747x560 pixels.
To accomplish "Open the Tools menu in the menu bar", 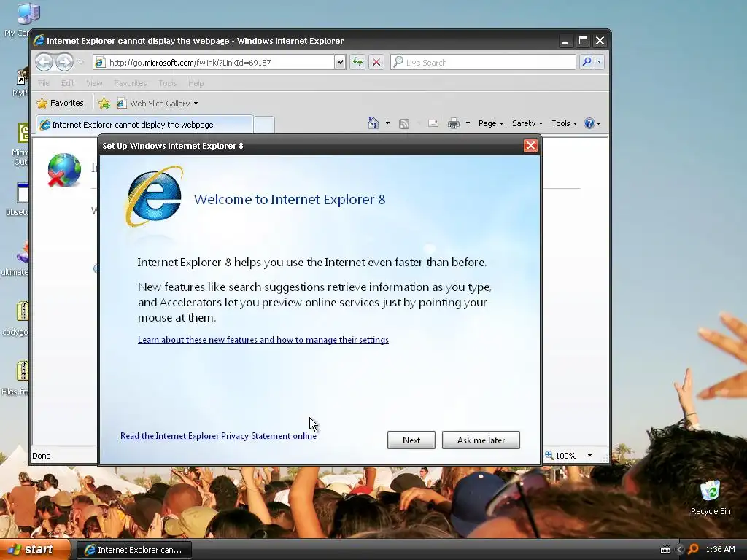I will click(167, 83).
